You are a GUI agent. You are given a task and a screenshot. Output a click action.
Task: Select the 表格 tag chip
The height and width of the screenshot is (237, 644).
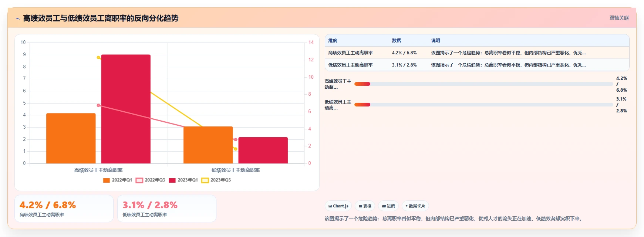[x=365, y=206]
